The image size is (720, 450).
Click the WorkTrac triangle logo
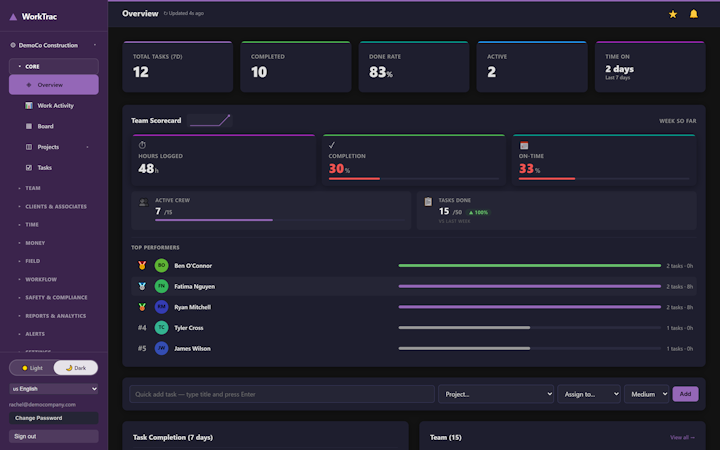click(13, 17)
